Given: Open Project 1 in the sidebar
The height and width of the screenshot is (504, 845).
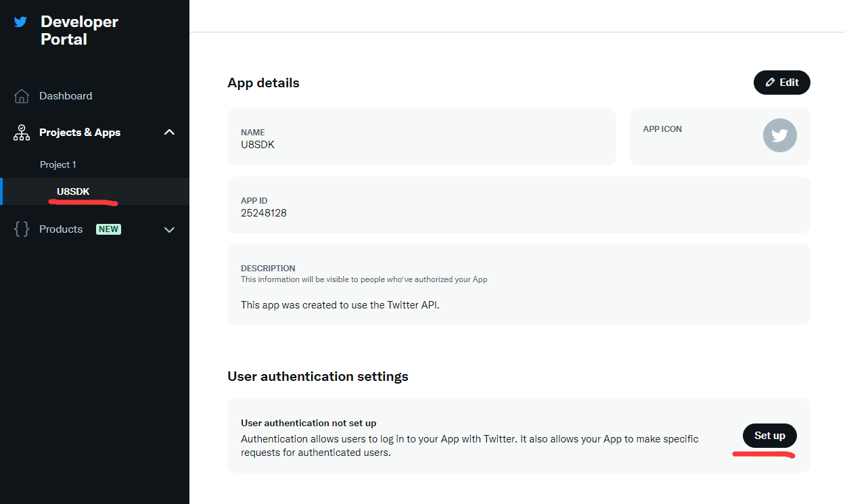Looking at the screenshot, I should point(58,164).
